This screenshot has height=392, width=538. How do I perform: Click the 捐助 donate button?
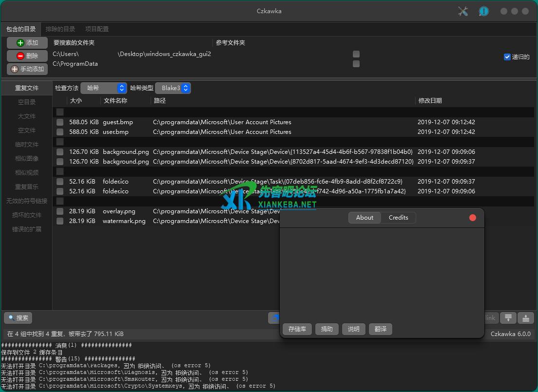pyautogui.click(x=327, y=329)
